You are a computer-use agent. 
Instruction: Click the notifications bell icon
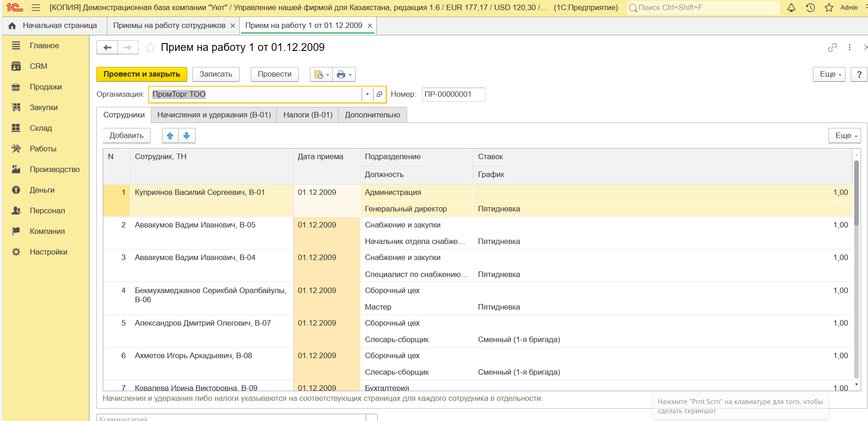(x=791, y=8)
